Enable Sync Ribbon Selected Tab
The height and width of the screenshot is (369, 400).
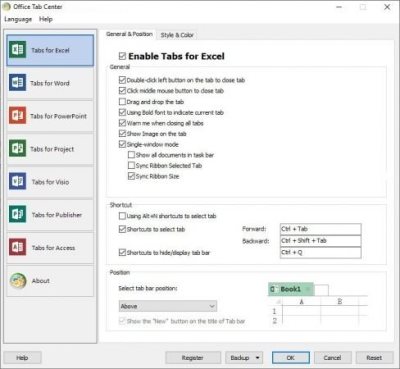tap(131, 166)
